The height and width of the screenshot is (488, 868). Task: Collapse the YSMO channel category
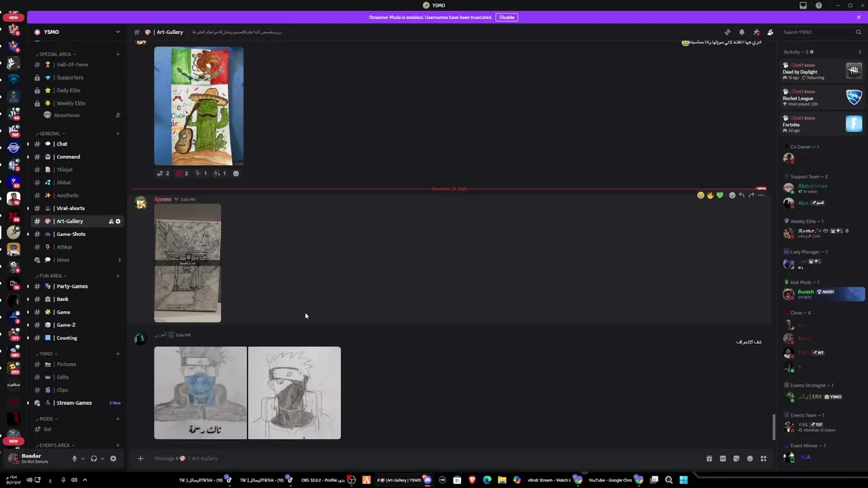[46, 354]
